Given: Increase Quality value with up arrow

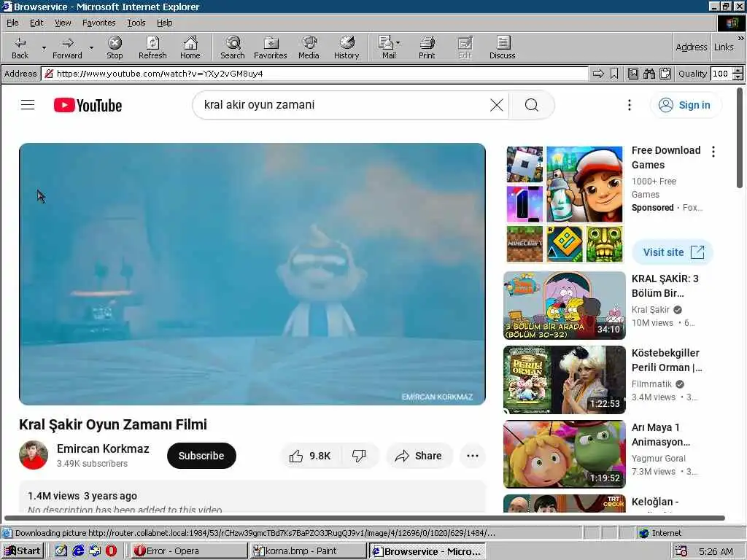Looking at the screenshot, I should click(x=738, y=71).
